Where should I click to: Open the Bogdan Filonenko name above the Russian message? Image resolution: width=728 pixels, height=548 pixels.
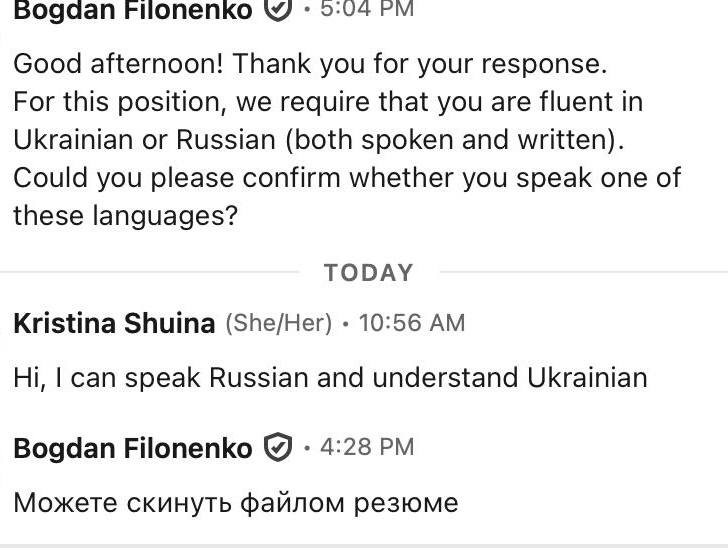pos(133,449)
